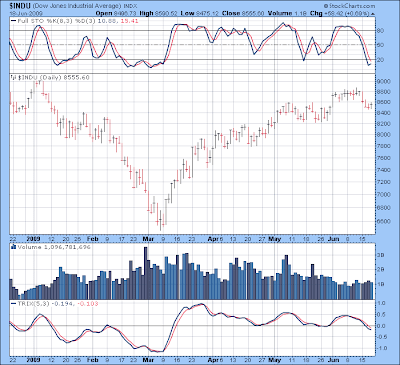Click the 0.0 TRIX axis label
This screenshot has width=400, height=365.
click(381, 326)
